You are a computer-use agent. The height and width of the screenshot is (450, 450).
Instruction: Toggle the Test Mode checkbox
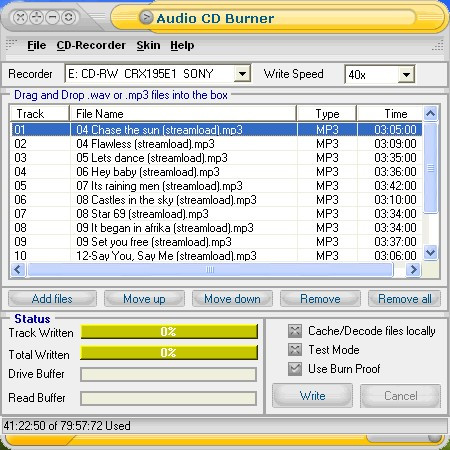click(295, 350)
